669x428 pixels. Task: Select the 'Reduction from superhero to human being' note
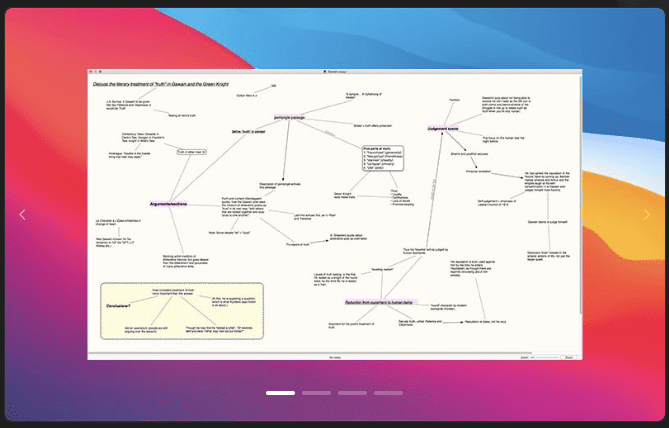click(379, 302)
